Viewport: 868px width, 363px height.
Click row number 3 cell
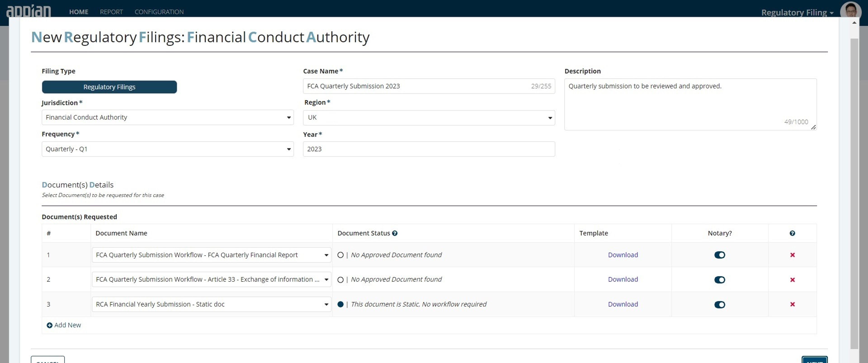click(66, 304)
